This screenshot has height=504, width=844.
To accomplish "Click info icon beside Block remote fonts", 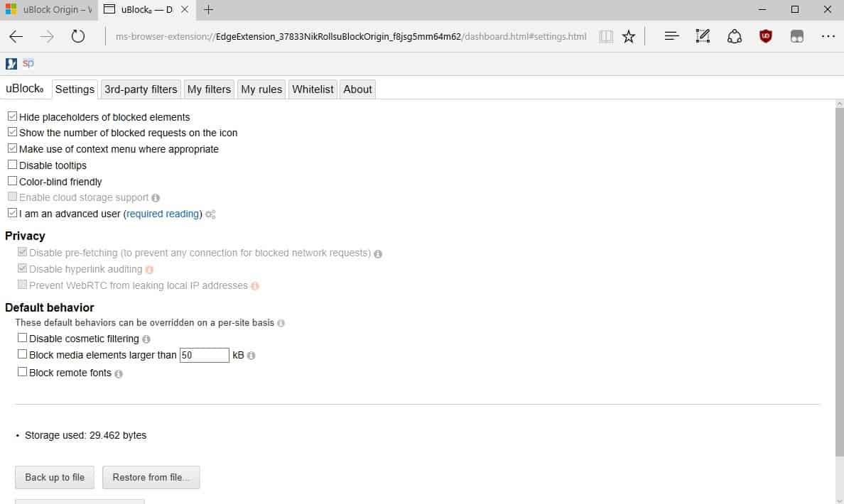I will 119,374.
